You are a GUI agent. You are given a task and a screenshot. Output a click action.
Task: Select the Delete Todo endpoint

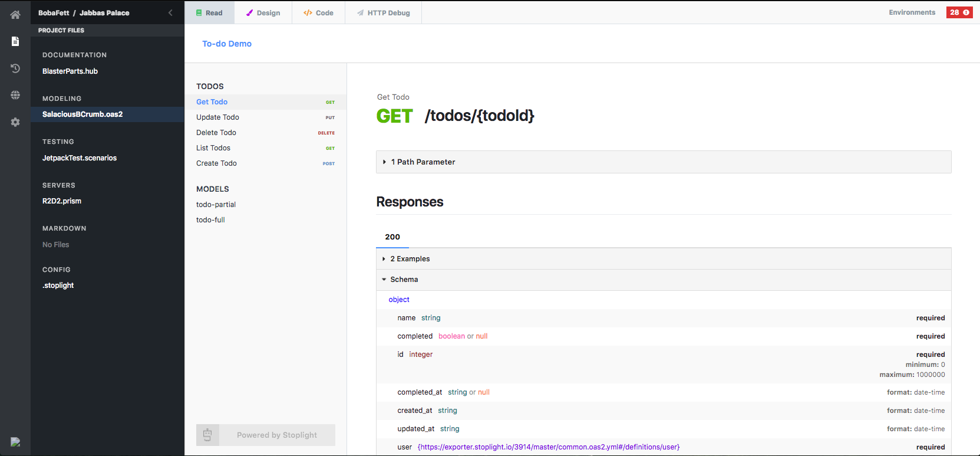click(x=216, y=133)
